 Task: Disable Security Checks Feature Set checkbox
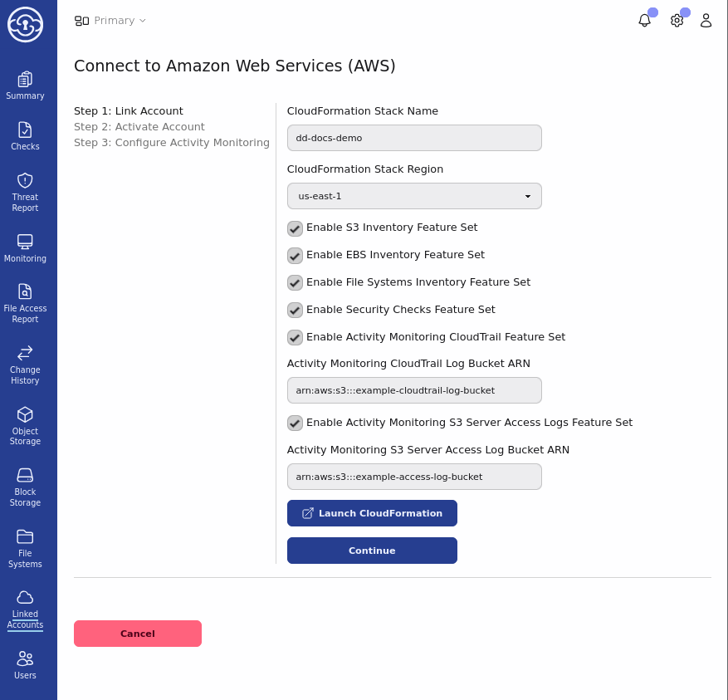pyautogui.click(x=295, y=311)
